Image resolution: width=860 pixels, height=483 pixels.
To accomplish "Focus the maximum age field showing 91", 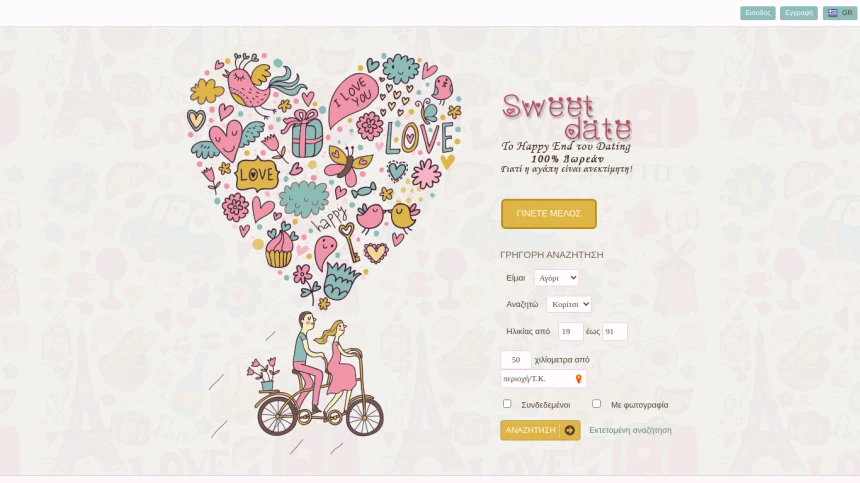I will point(615,331).
